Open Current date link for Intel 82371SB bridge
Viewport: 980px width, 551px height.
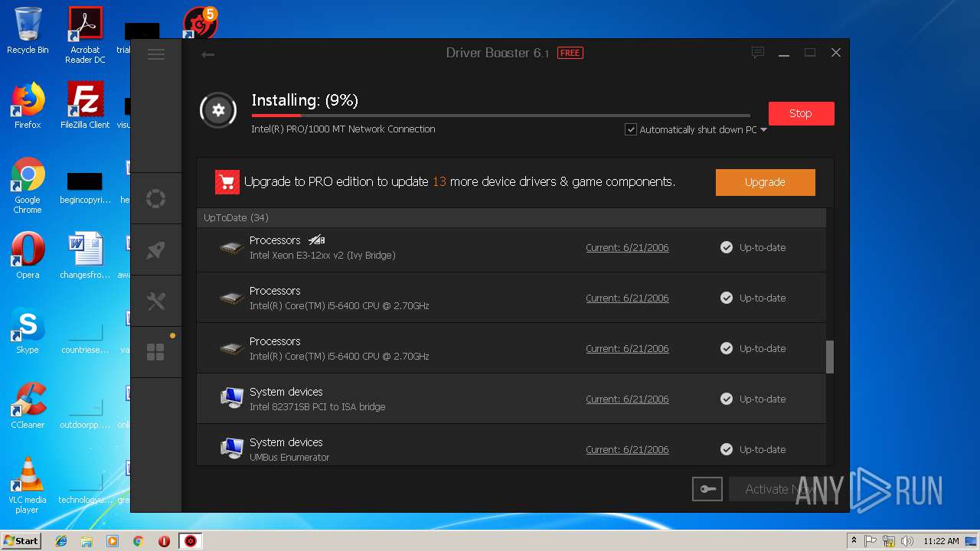[x=627, y=399]
